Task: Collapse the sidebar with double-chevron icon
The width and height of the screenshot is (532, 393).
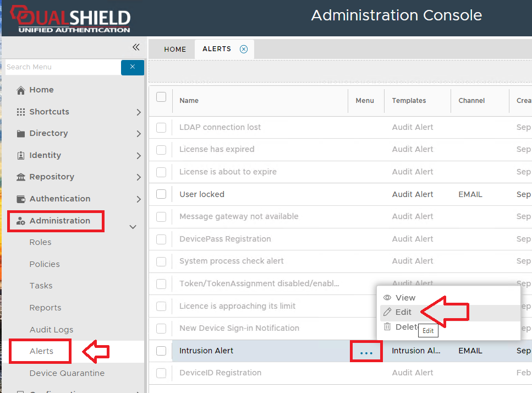Action: pos(136,47)
